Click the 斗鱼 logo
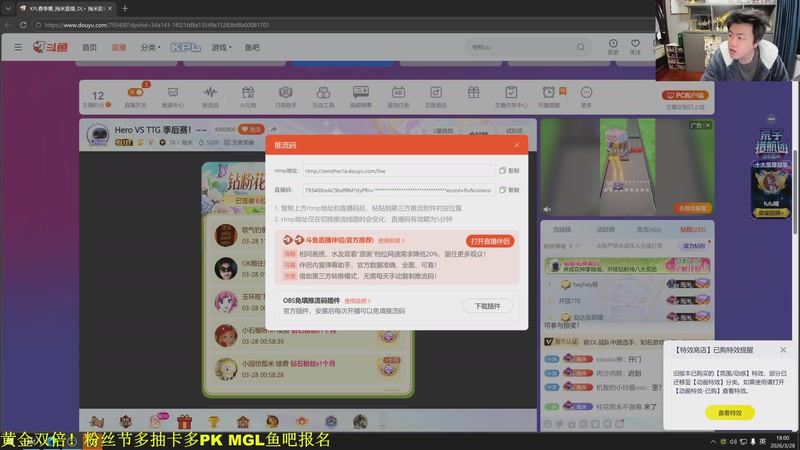800x450 pixels. click(51, 47)
